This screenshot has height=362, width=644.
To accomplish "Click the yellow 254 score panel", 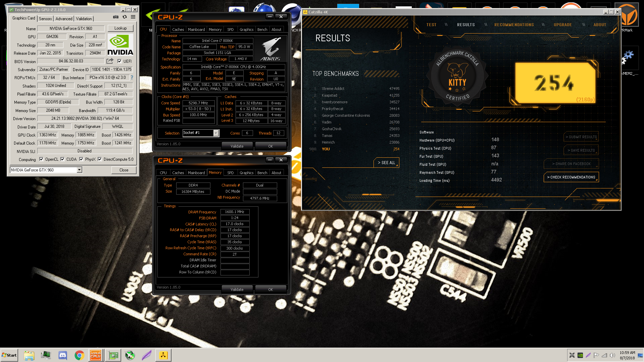I will click(x=555, y=83).
